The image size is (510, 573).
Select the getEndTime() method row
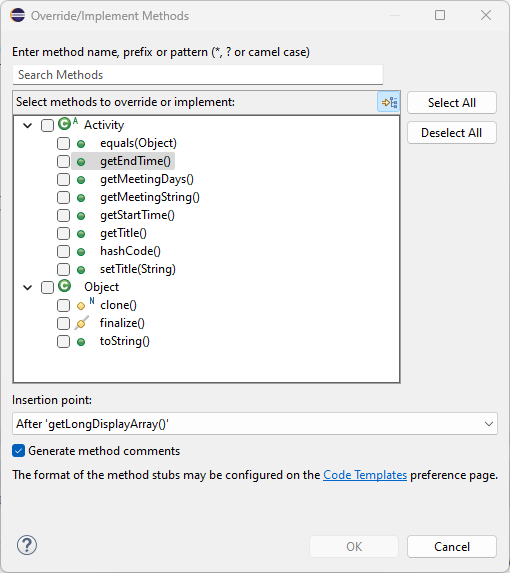(x=123, y=161)
